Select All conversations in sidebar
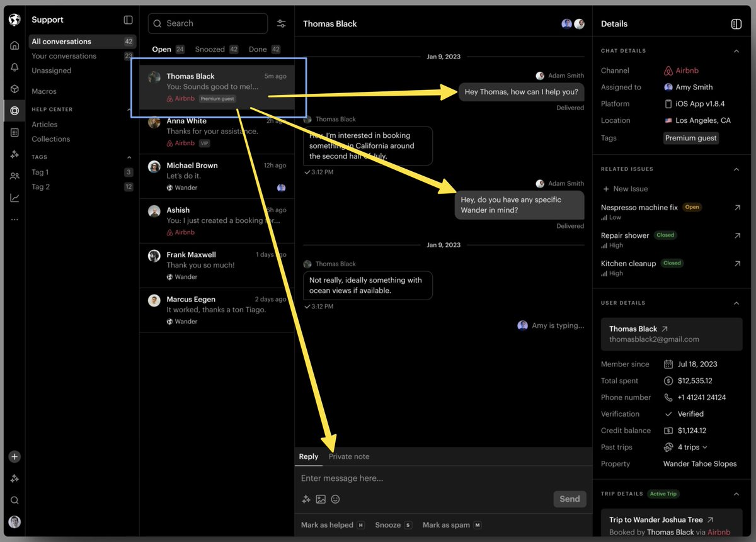This screenshot has height=542, width=756. 83,42
